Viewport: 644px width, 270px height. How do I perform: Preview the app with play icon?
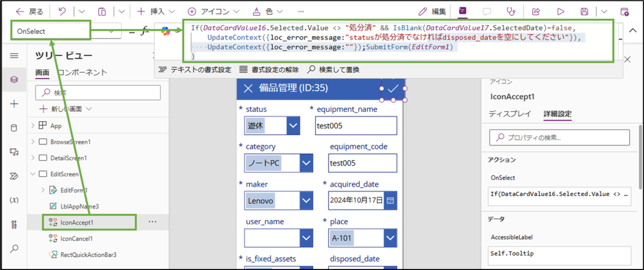[x=560, y=11]
